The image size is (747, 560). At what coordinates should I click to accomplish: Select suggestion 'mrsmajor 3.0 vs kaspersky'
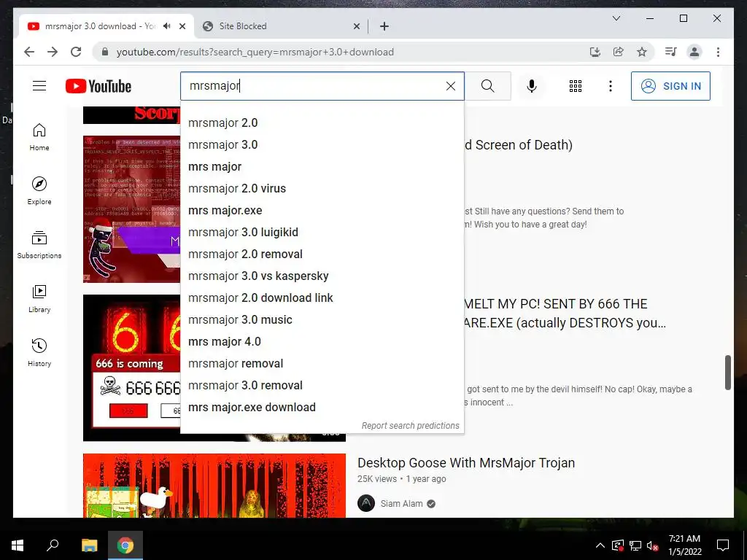pos(322,276)
